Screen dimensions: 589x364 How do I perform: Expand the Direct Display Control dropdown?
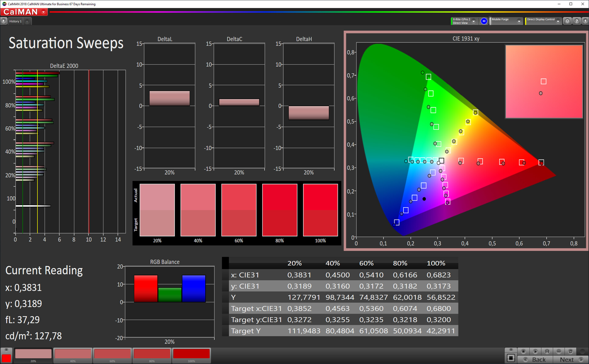tap(558, 21)
